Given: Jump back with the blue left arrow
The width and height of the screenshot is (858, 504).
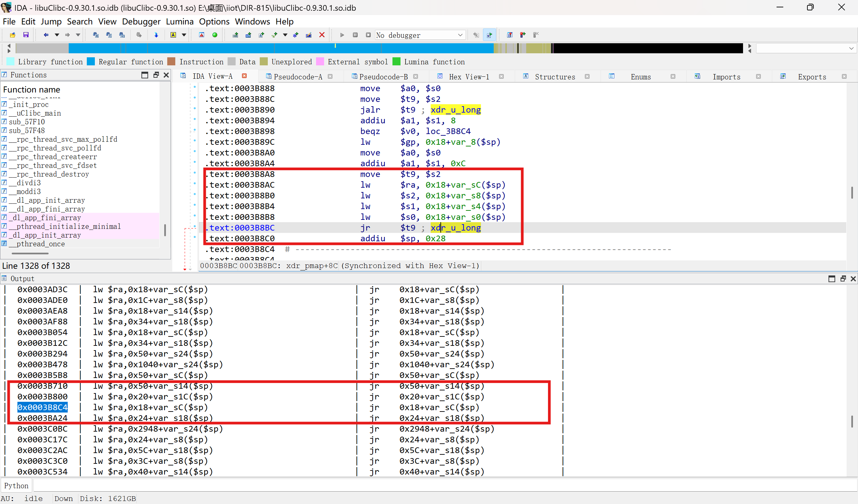Looking at the screenshot, I should coord(46,35).
